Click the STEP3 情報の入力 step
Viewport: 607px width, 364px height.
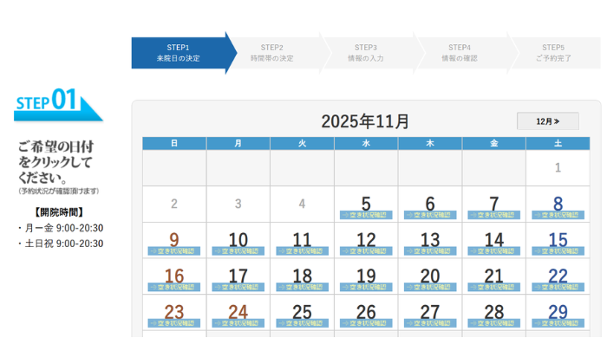click(366, 52)
